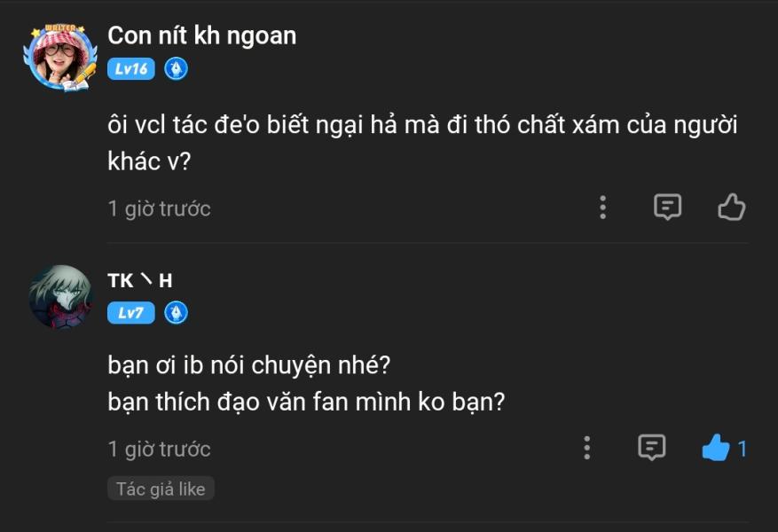The width and height of the screenshot is (778, 532).
Task: Unlike TK H's comment with blue thumbs-up
Action: point(716,448)
